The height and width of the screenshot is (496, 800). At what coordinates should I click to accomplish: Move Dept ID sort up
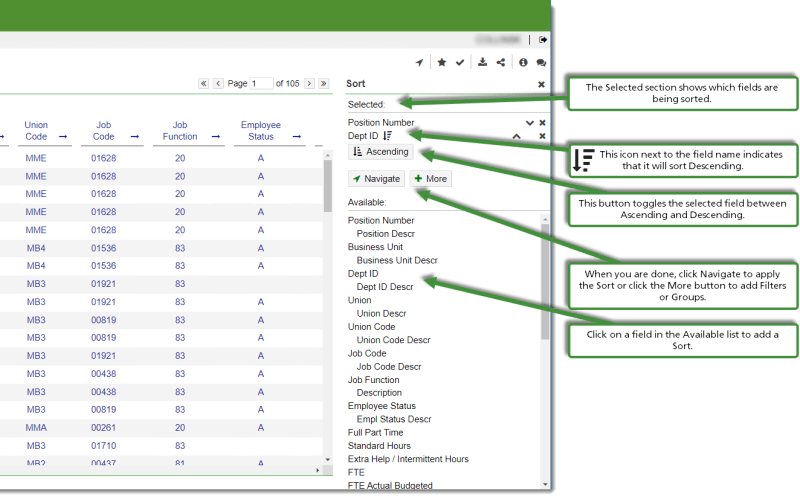coord(516,136)
